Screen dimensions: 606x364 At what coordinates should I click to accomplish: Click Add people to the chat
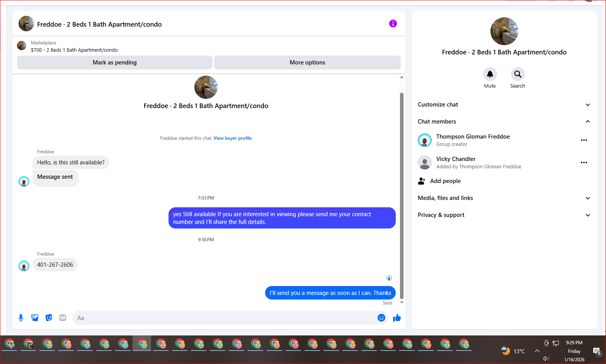pyautogui.click(x=445, y=181)
